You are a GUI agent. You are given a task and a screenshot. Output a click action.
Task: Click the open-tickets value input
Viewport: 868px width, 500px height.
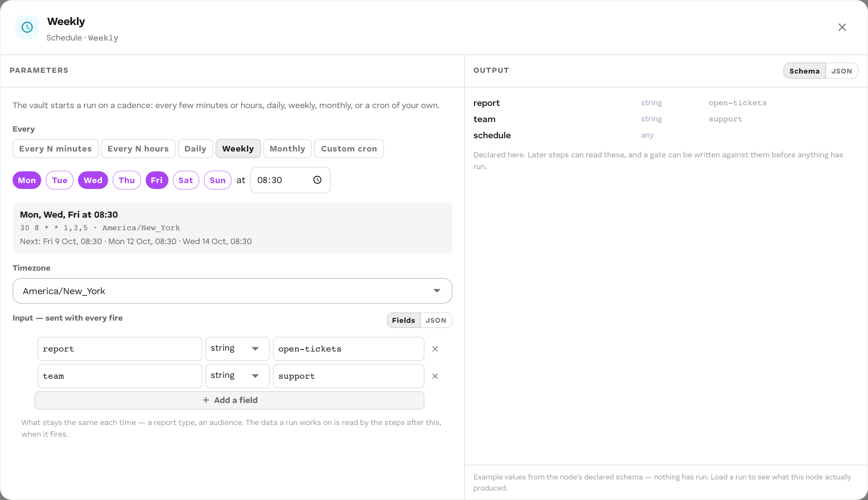[x=349, y=349]
